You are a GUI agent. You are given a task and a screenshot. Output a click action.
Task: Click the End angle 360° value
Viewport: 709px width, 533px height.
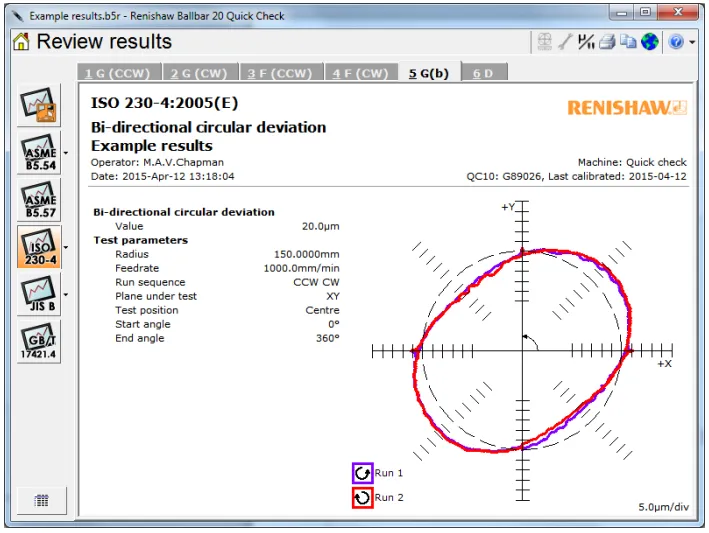click(x=328, y=339)
